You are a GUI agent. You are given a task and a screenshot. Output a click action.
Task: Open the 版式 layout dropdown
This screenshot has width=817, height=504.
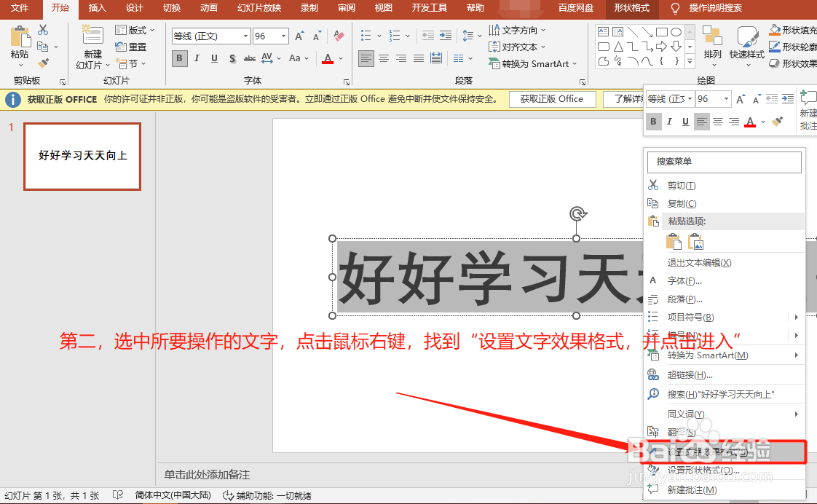pyautogui.click(x=135, y=31)
